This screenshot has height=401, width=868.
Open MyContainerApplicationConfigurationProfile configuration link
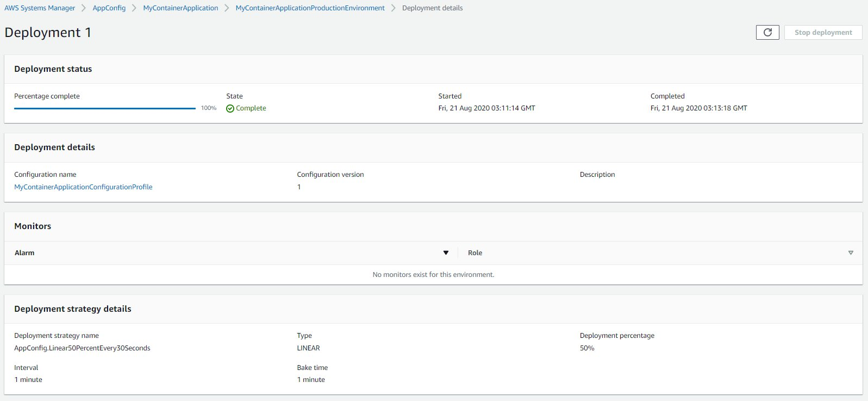[83, 187]
